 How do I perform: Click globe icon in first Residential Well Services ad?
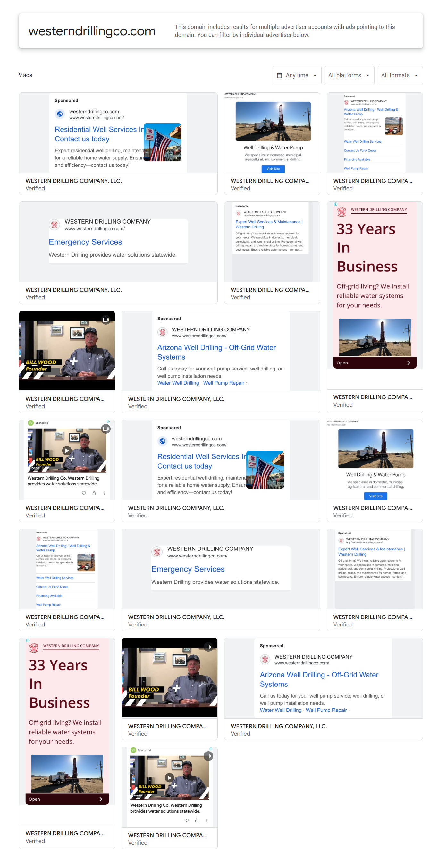[x=59, y=113]
